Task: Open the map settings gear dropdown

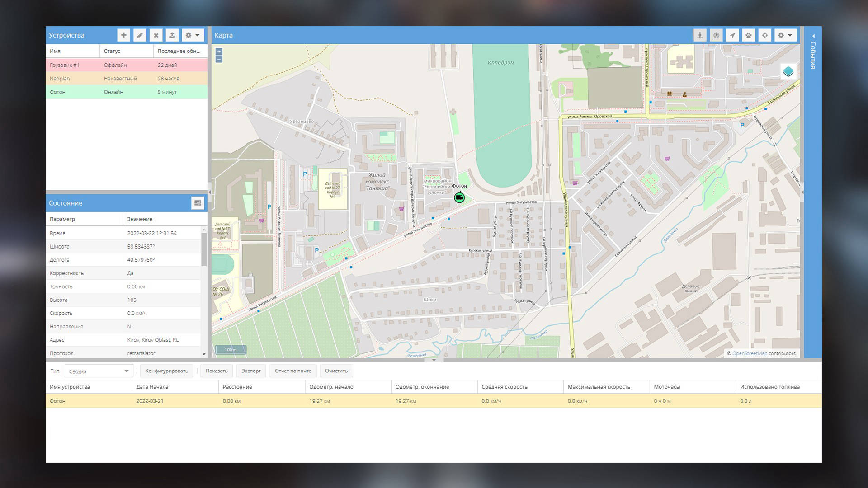Action: tap(785, 35)
